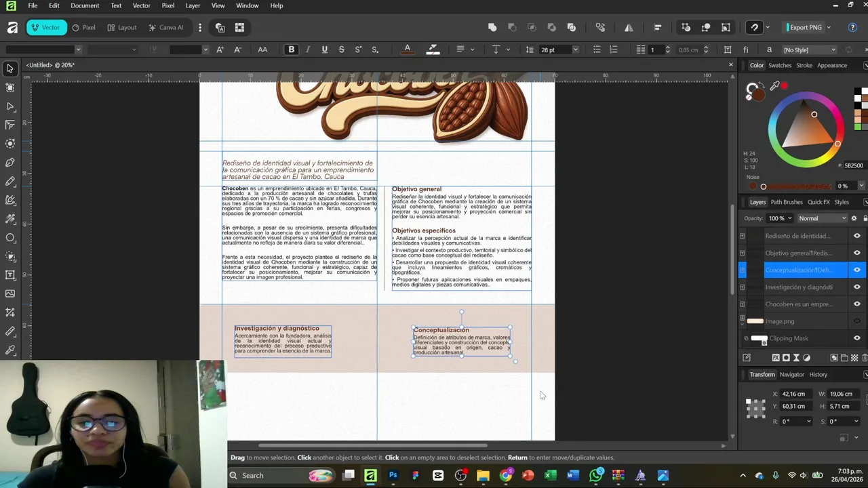
Task: Switch to the Path Brushes tab
Action: [x=787, y=202]
